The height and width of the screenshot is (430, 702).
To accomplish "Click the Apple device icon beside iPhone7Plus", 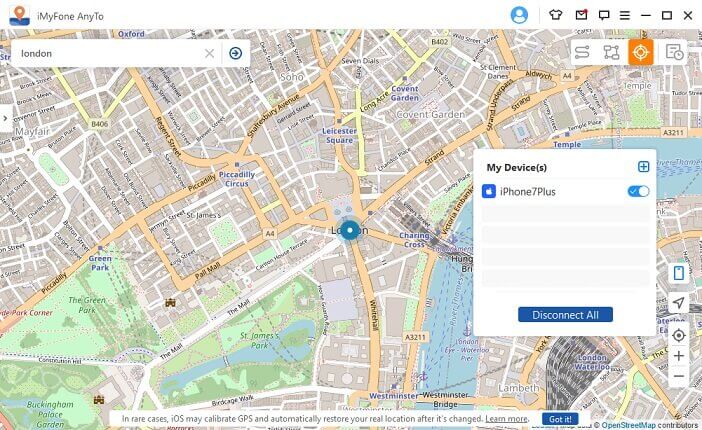I will (488, 191).
